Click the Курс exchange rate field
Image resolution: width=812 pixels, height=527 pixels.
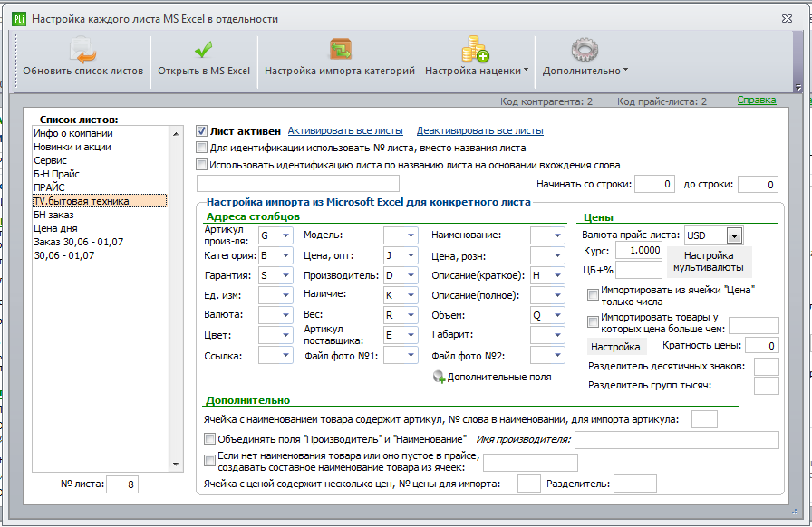point(638,251)
